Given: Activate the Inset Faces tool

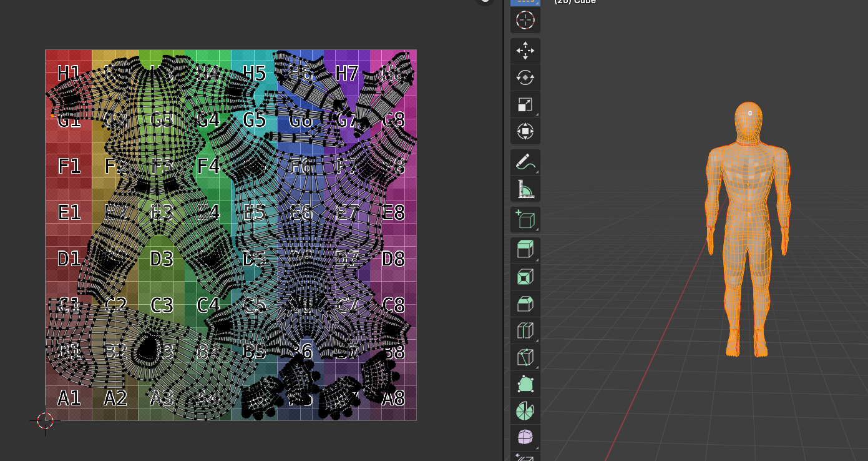Looking at the screenshot, I should (x=525, y=277).
